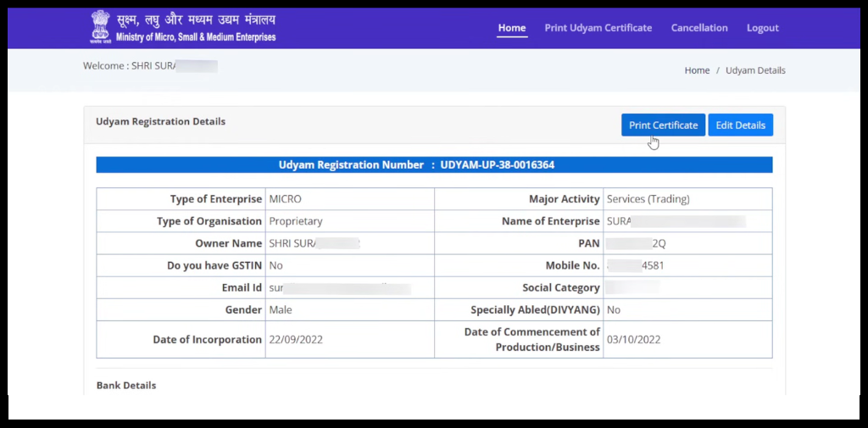
Task: Open the Home menu item
Action: point(511,28)
